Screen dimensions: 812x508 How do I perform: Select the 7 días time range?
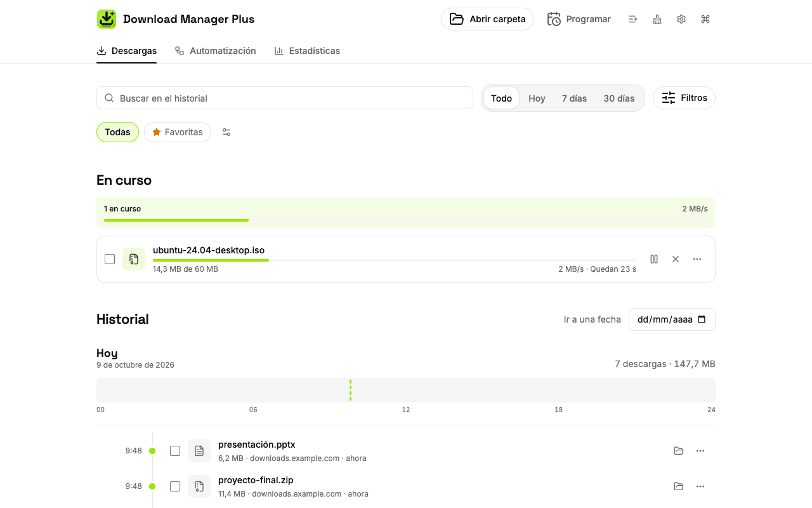[574, 98]
